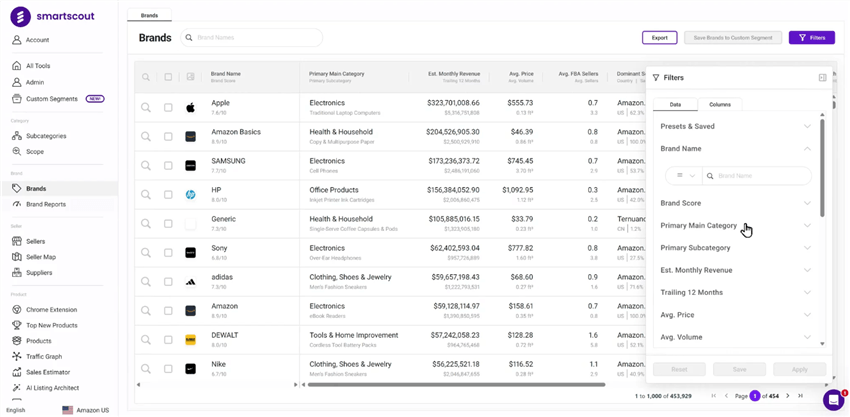Screen dimensions: 850x417
Task: Check the HP row checkbox
Action: (168, 194)
